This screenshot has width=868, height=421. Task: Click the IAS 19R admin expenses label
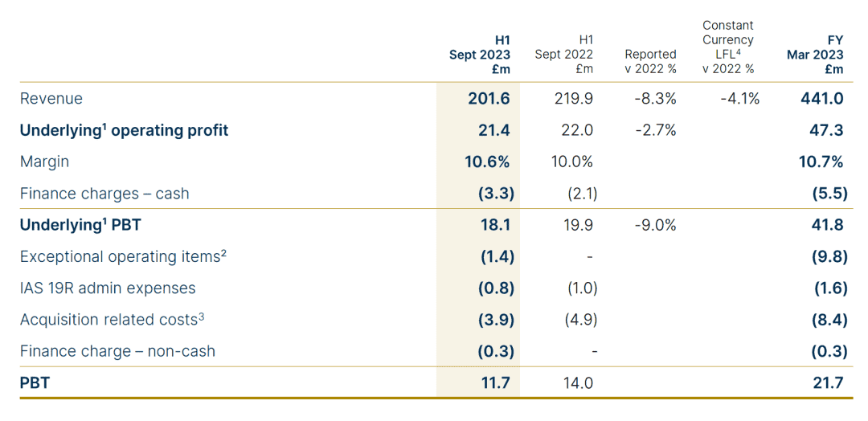108,288
